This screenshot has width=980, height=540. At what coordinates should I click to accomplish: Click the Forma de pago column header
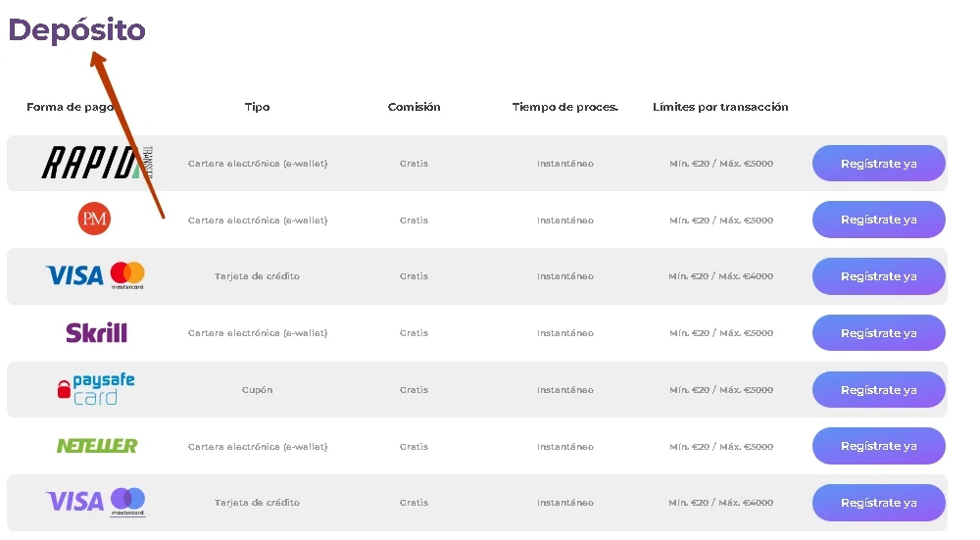pos(70,107)
